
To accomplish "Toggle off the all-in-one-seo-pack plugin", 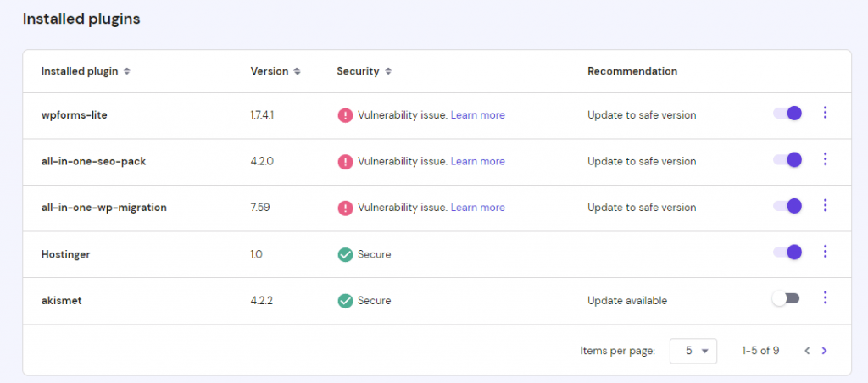I will click(787, 159).
